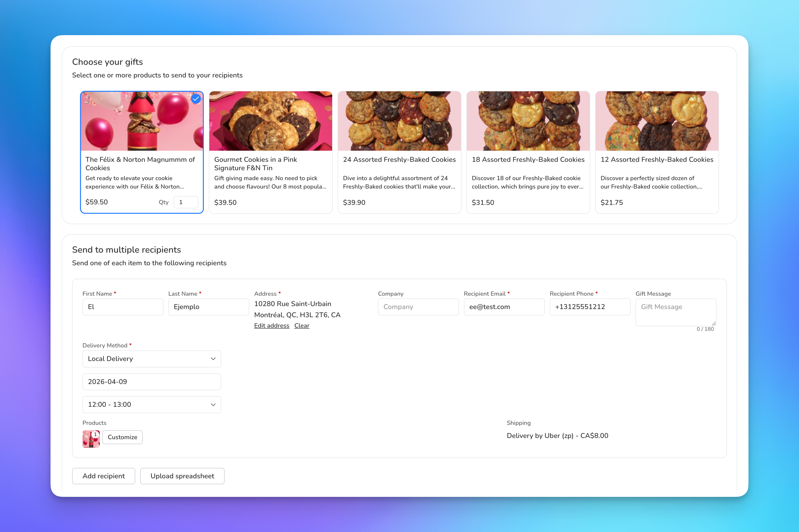Open the Delivery Method dropdown
The height and width of the screenshot is (532, 799).
tap(151, 359)
